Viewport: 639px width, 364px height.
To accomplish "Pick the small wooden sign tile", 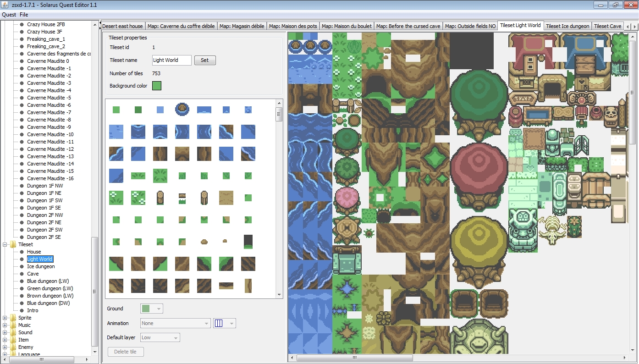I will [x=182, y=198].
